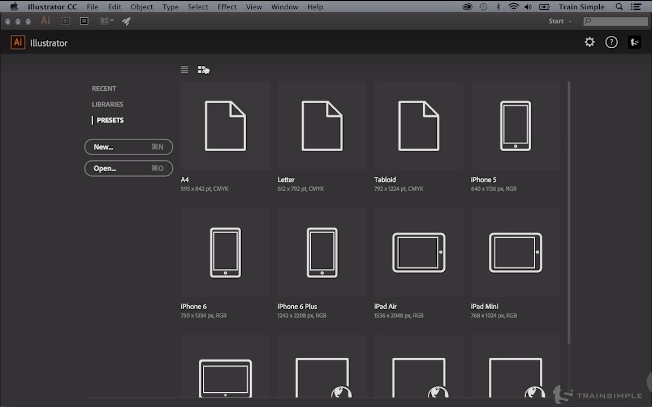652x407 pixels.
Task: Switch presets to thumbnail grid view
Action: 203,70
